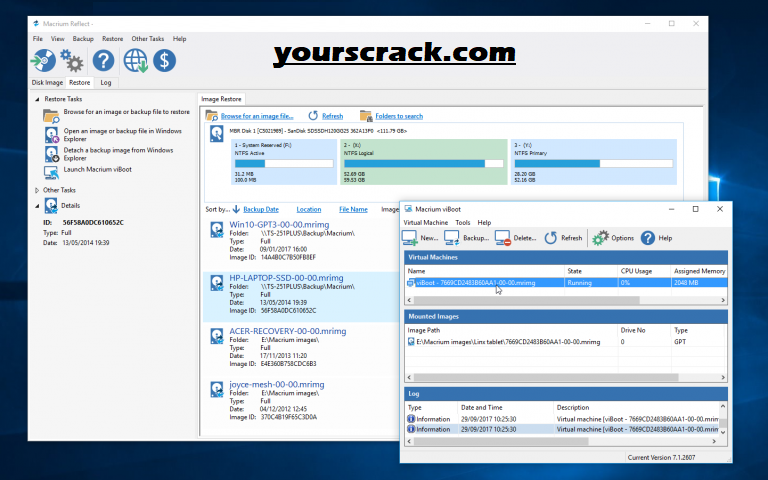Image resolution: width=768 pixels, height=480 pixels.
Task: Click the Details disk icon in sidebar
Action: pyautogui.click(x=51, y=205)
